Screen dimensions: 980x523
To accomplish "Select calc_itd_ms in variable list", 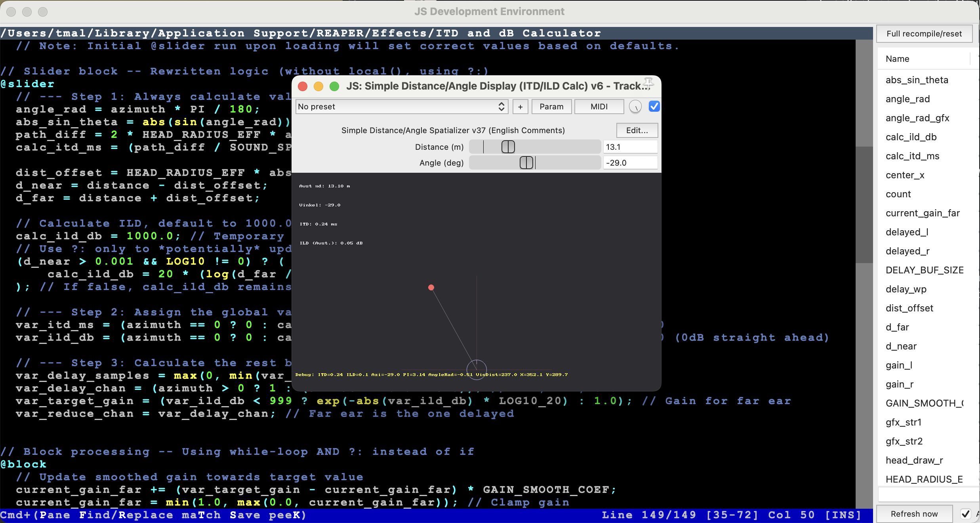I will 912,156.
